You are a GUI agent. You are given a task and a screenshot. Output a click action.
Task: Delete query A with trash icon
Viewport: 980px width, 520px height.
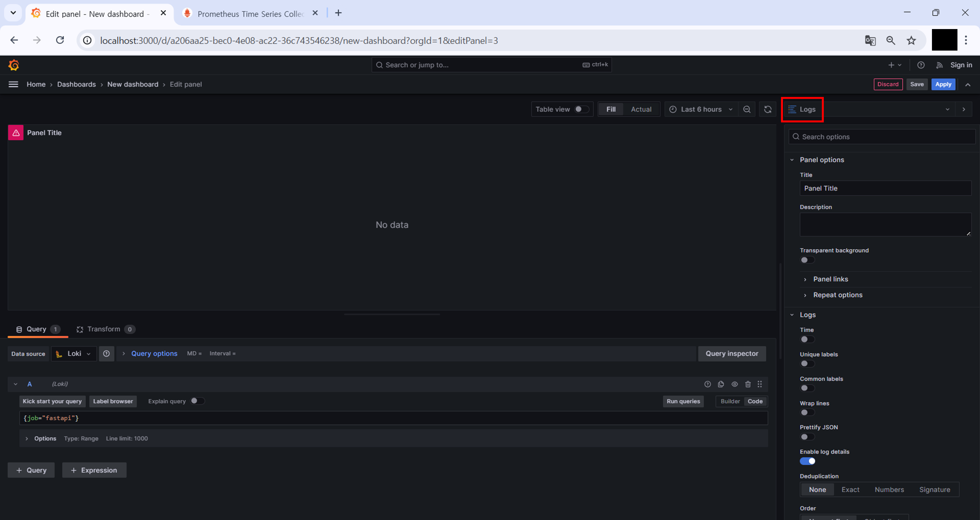pyautogui.click(x=748, y=384)
